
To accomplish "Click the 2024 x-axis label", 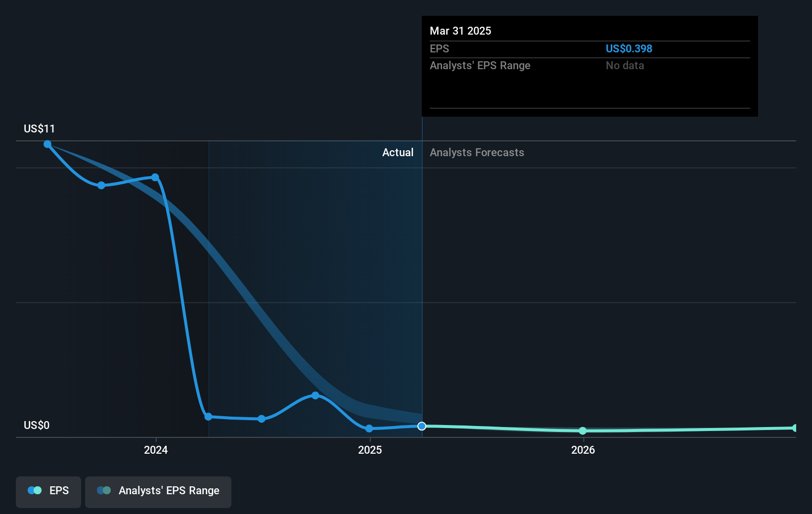I will pos(156,450).
